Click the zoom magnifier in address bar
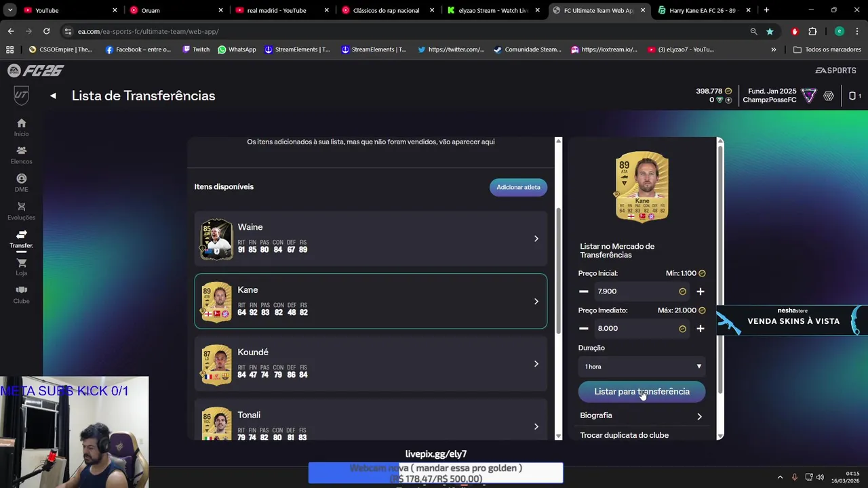Image resolution: width=868 pixels, height=488 pixels. pyautogui.click(x=753, y=31)
